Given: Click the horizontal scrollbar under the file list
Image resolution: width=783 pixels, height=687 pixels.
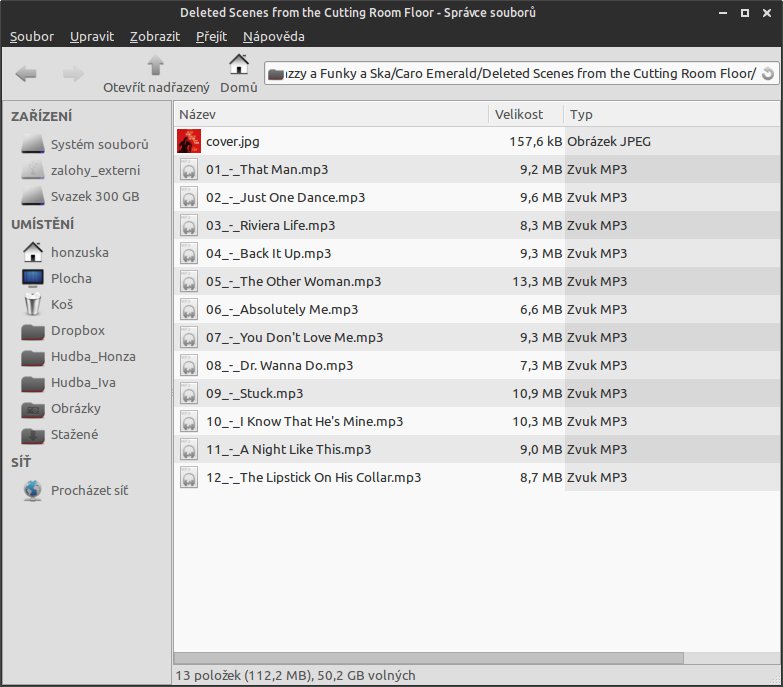Looking at the screenshot, I should point(428,658).
